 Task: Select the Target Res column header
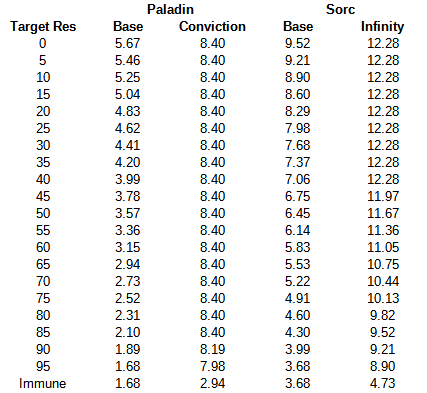click(43, 27)
